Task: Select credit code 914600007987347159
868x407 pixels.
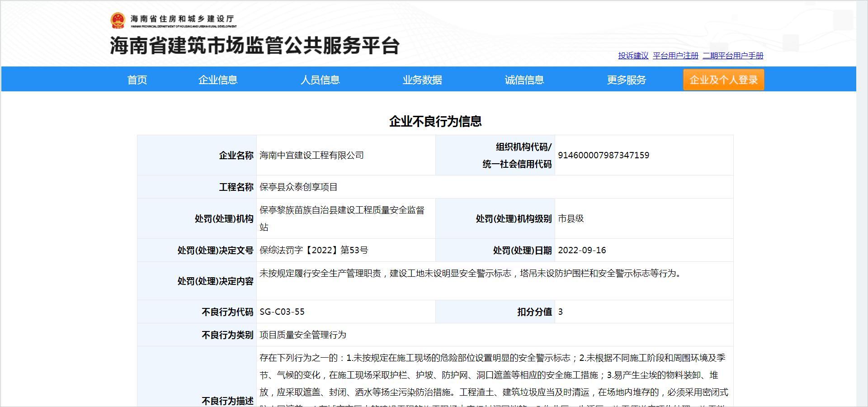Action: [x=604, y=155]
